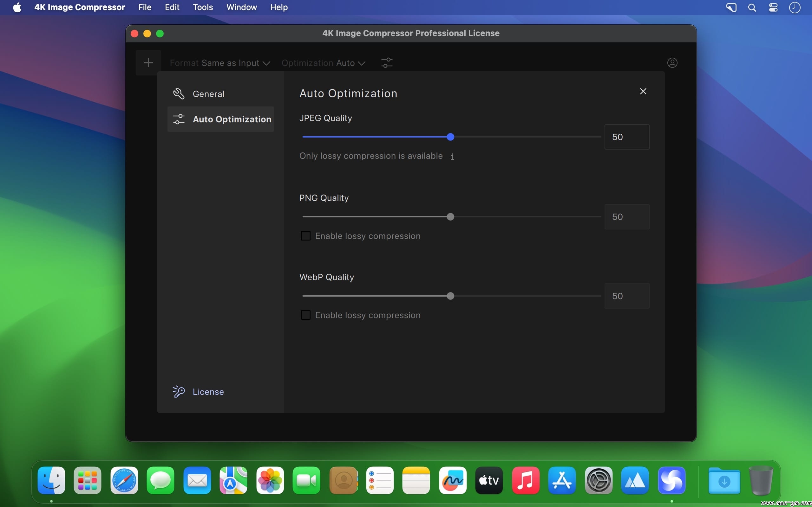Open the Tools menu
Image resolution: width=812 pixels, height=507 pixels.
pyautogui.click(x=203, y=7)
